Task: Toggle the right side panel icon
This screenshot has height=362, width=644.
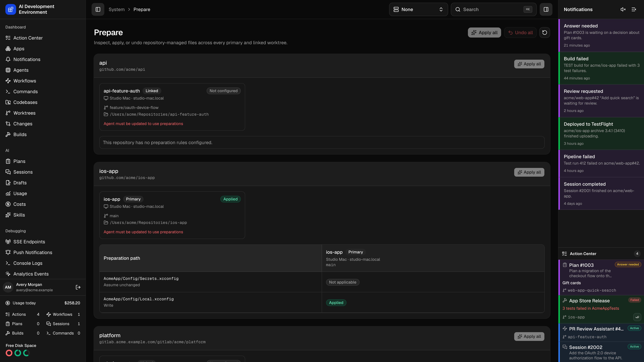Action: [546, 9]
